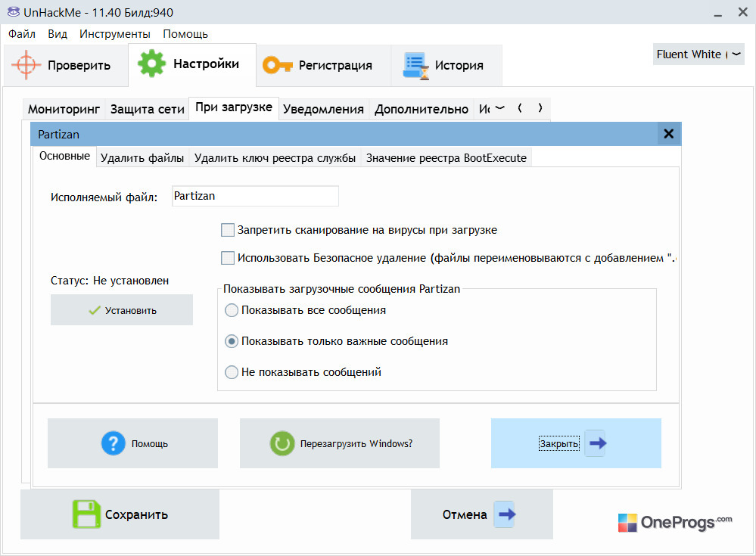756x556 pixels.
Task: Select the При загрузке tab
Action: point(234,107)
